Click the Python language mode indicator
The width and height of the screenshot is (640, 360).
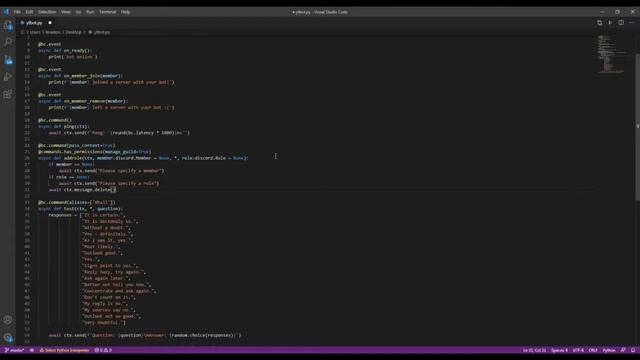click(x=609, y=350)
